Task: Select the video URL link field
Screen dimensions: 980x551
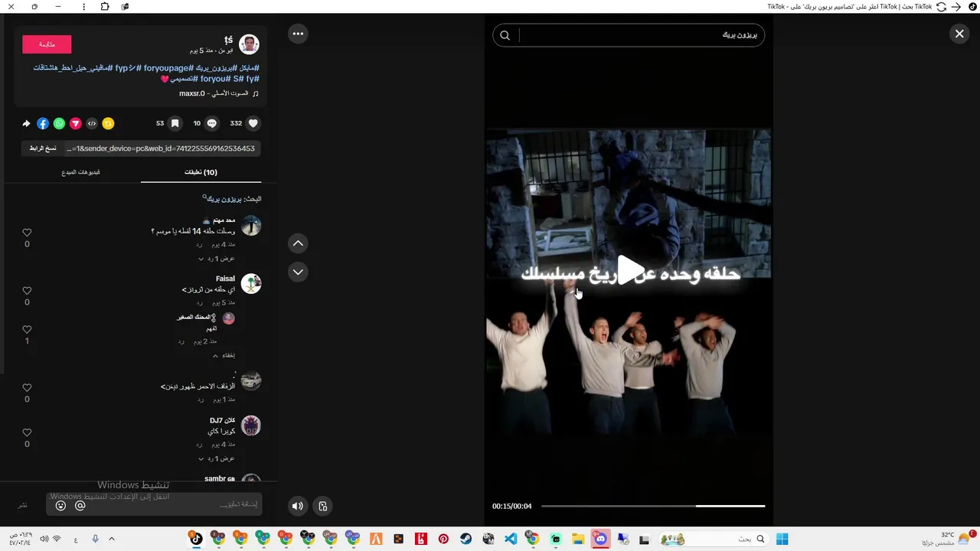Action: coord(161,148)
